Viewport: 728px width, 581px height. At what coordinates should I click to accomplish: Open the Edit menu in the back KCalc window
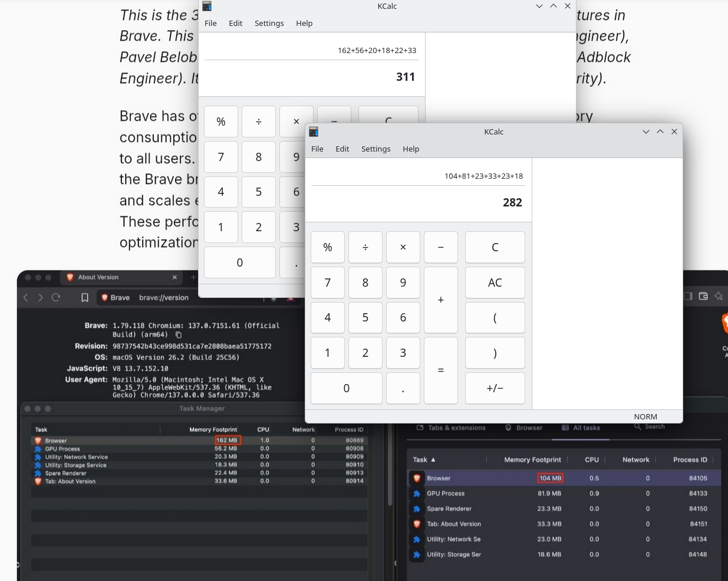coord(236,23)
